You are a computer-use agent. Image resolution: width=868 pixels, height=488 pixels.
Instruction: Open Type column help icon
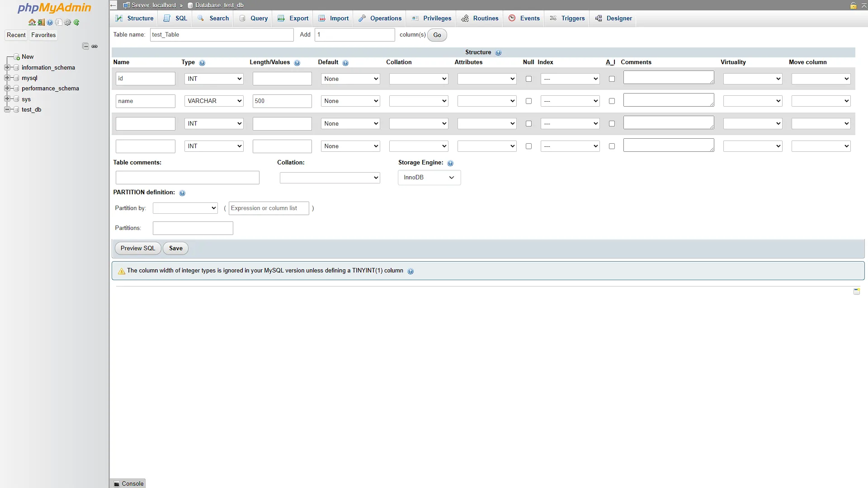202,63
